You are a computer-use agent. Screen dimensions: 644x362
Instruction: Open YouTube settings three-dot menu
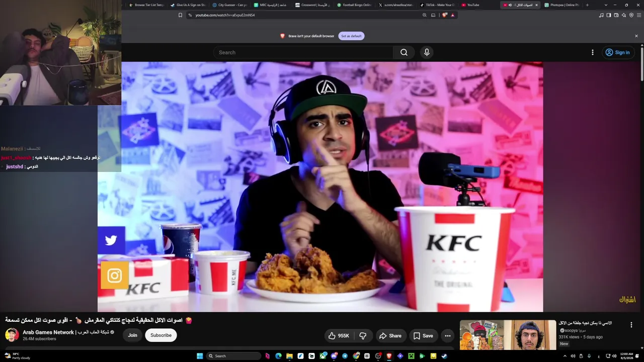click(x=593, y=52)
